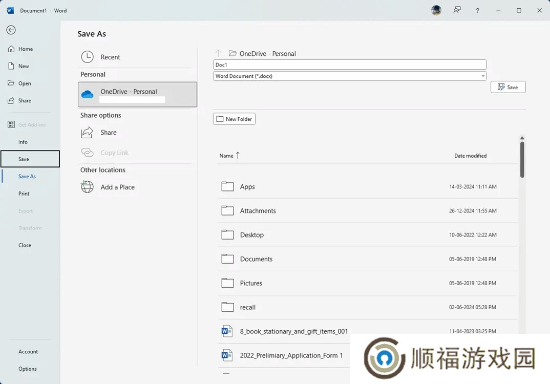Open the Get Add-ins entry
Viewport: 550px width, 384px height.
coord(27,124)
